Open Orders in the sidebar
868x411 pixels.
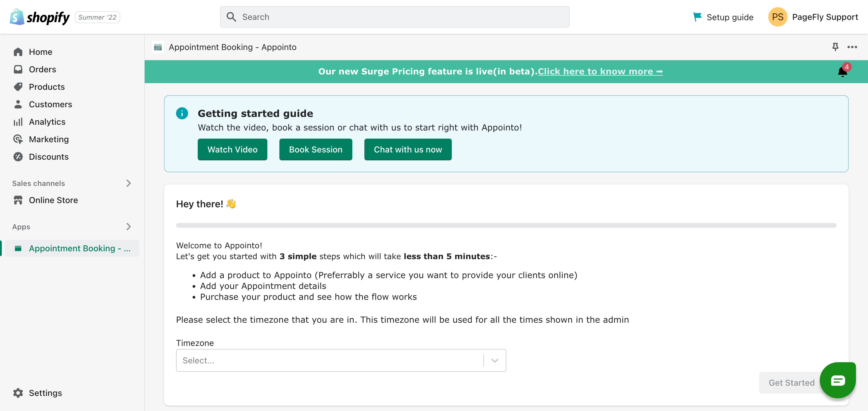point(72,69)
